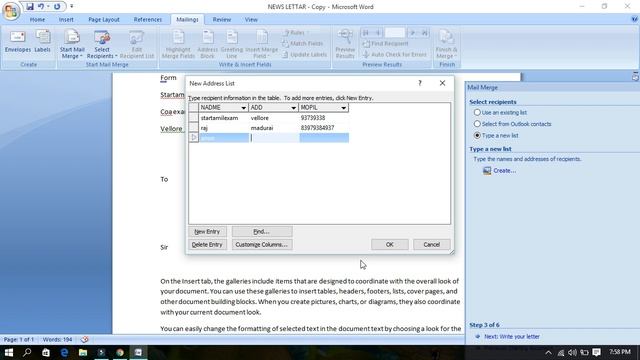Open File Explorer from taskbar
This screenshot has width=640, height=360.
(x=83, y=352)
